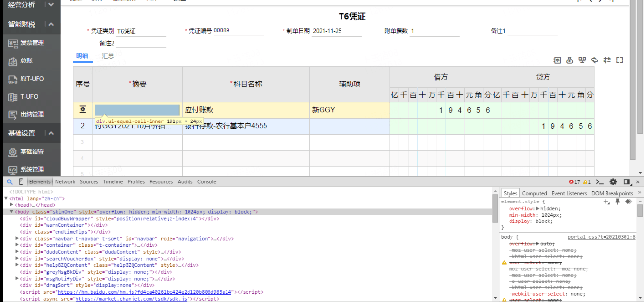Collapse the 经营分析 sidebar section
This screenshot has width=644, height=302.
click(51, 5)
